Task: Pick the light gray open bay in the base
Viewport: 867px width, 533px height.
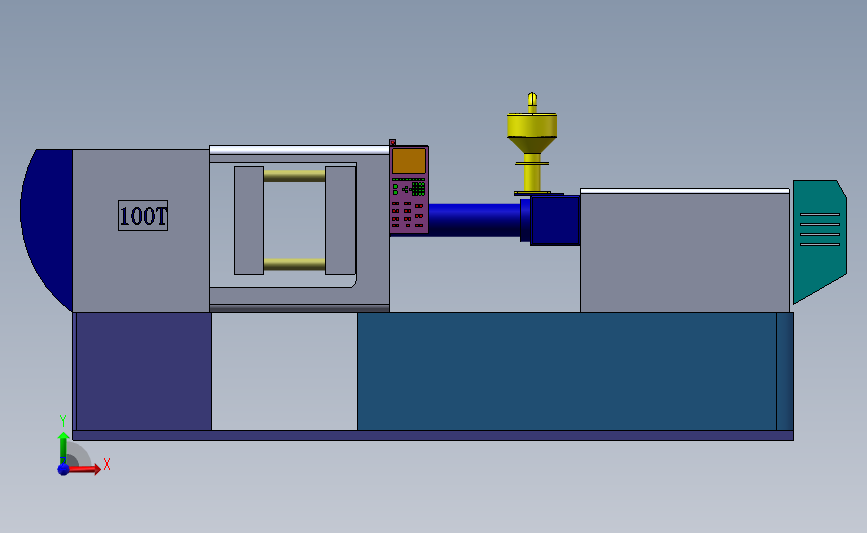Action: pos(284,371)
